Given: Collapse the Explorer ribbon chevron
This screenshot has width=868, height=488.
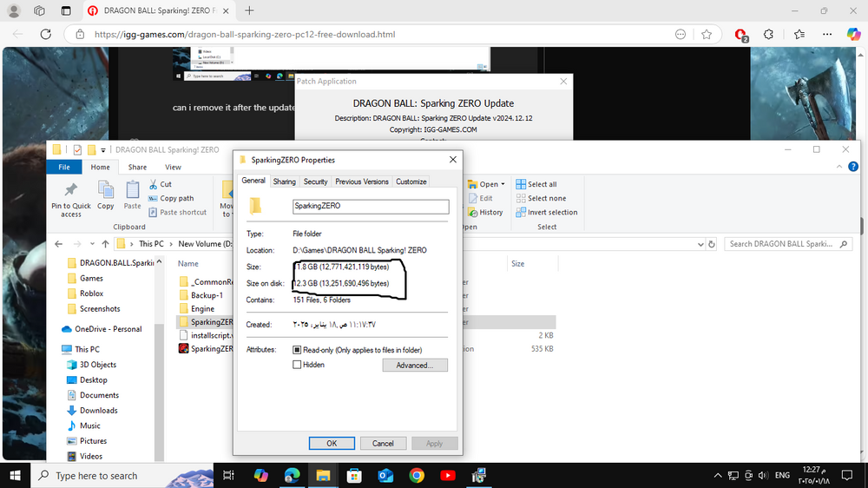Looking at the screenshot, I should coord(839,166).
